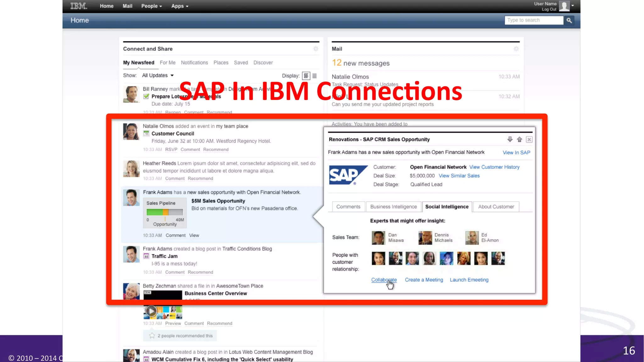644x362 pixels.
Task: Open Betty Zechman profile photo
Action: click(x=131, y=291)
